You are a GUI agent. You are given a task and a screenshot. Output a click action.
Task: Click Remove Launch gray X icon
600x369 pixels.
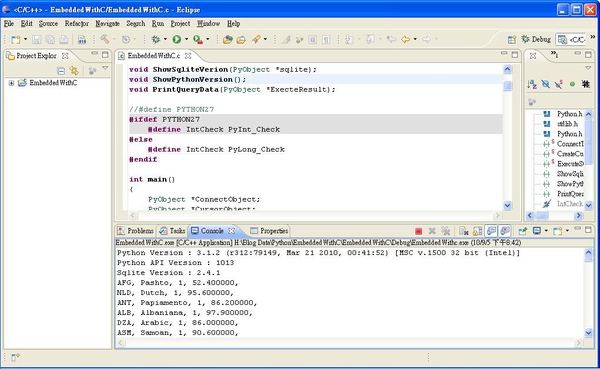point(432,231)
